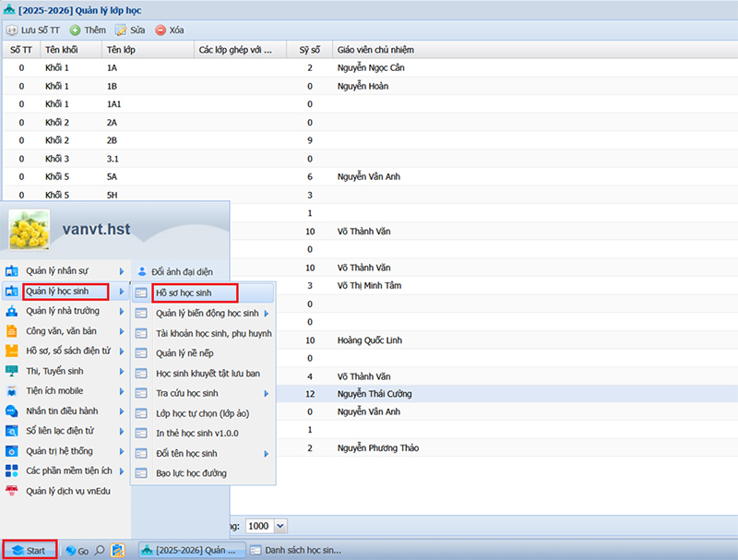
Task: Select Tài khoản học sinh, phụ huynh
Action: pyautogui.click(x=203, y=334)
